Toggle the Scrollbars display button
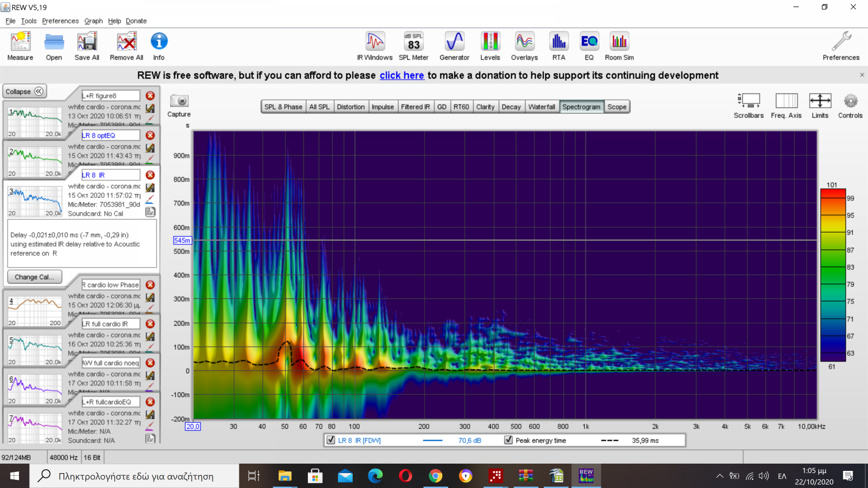The height and width of the screenshot is (488, 868). (749, 101)
